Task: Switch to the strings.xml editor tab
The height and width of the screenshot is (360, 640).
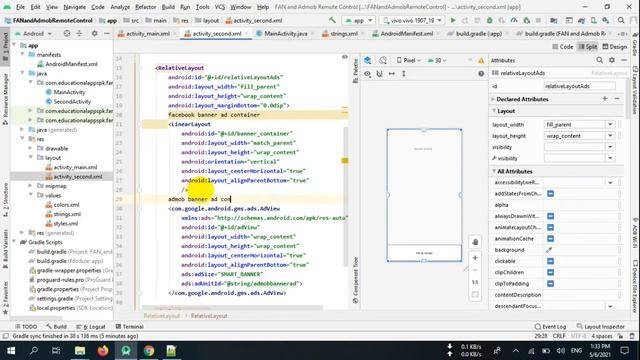Action: point(344,34)
